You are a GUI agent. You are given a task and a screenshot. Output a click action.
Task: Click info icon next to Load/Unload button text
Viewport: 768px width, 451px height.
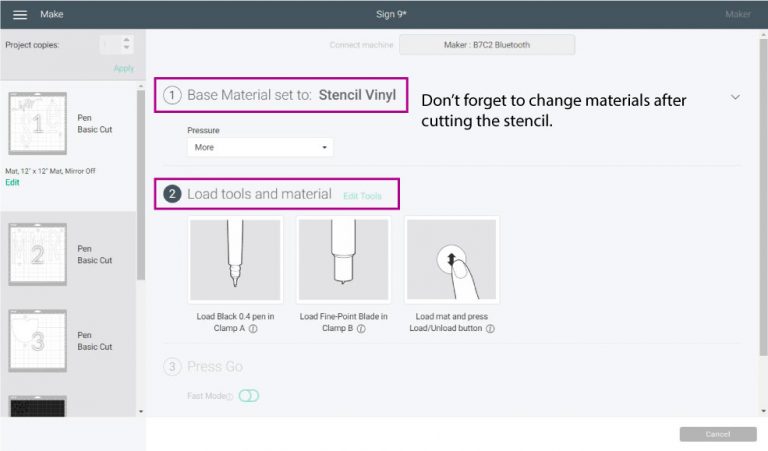(x=490, y=329)
